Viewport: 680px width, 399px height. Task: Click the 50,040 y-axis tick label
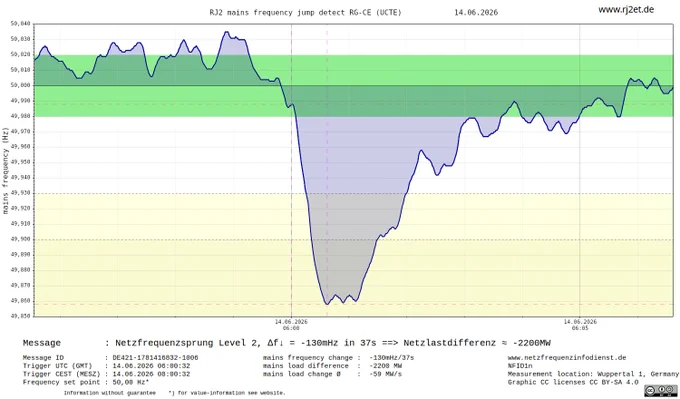pos(21,24)
